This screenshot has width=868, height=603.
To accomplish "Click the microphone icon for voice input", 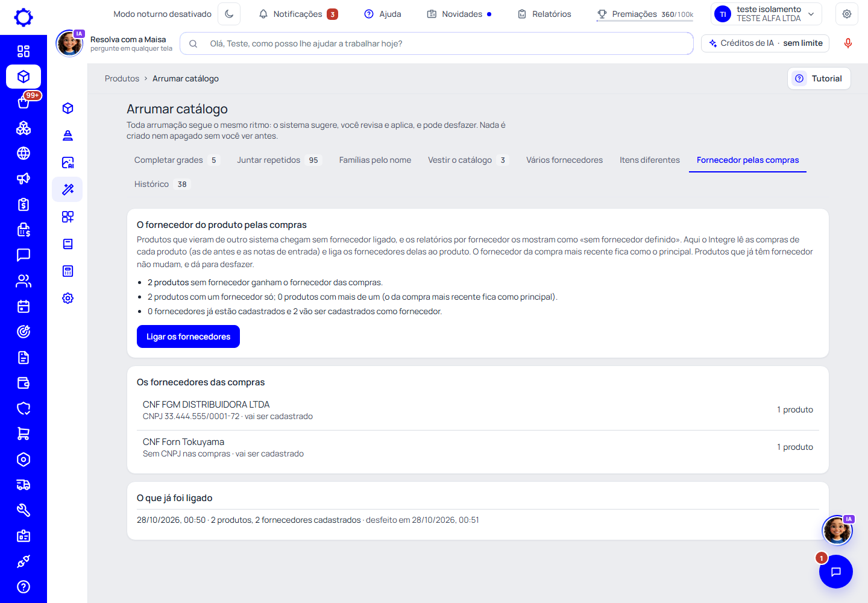I will pos(848,43).
